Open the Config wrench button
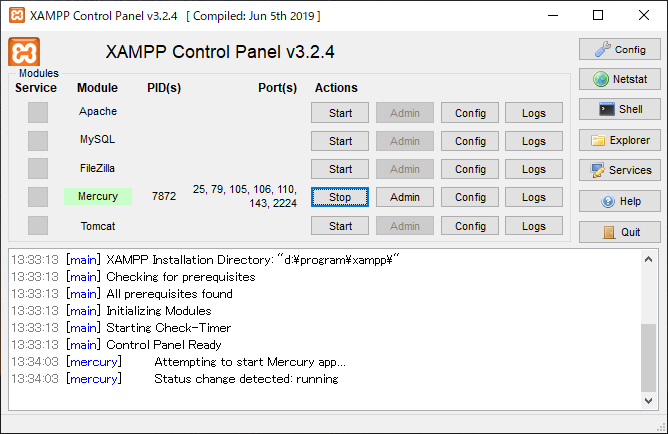 [x=619, y=49]
